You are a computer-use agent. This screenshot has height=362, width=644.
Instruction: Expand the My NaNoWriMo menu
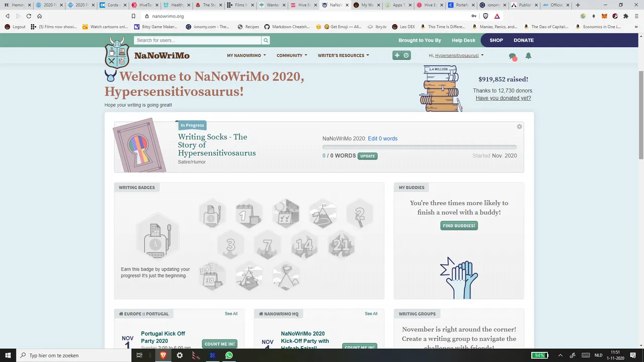[x=247, y=55]
